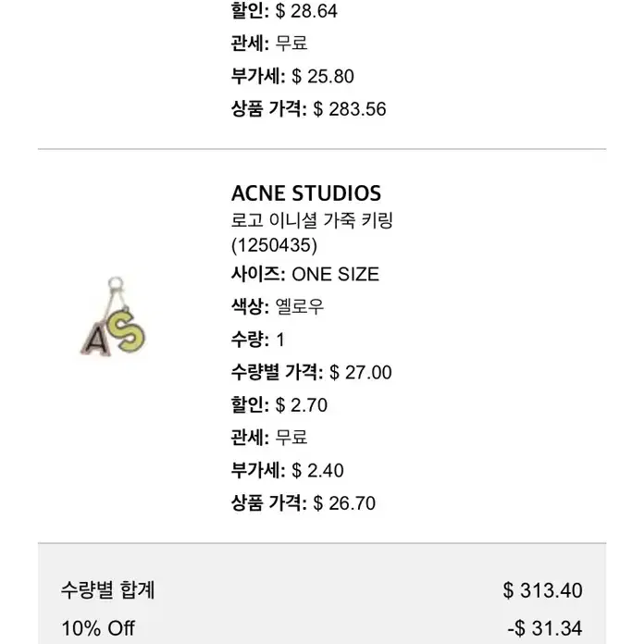
Task: Click the subtotal amount $ 313.40
Action: pos(542,590)
